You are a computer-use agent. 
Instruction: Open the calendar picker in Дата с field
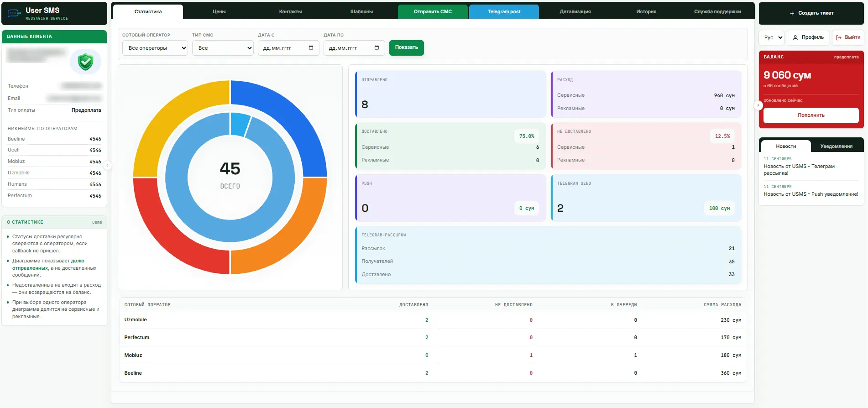(x=311, y=48)
